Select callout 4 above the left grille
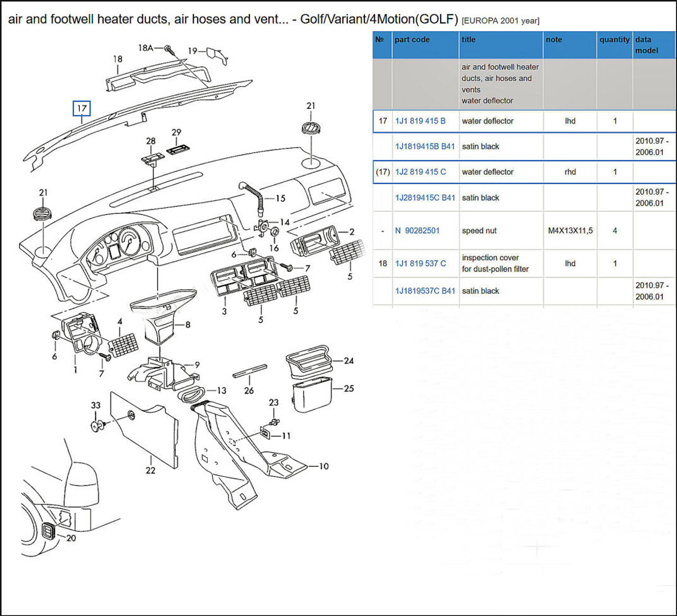The width and height of the screenshot is (677, 616). (120, 321)
